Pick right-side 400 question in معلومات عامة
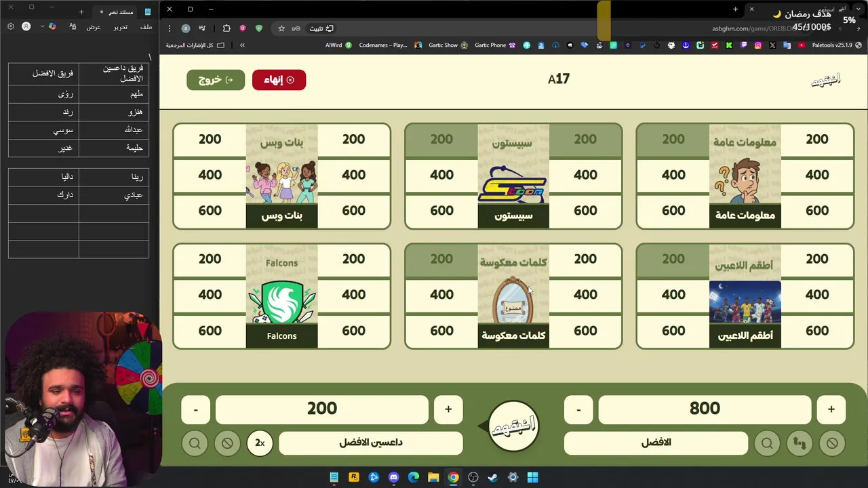The width and height of the screenshot is (868, 488). (x=817, y=176)
